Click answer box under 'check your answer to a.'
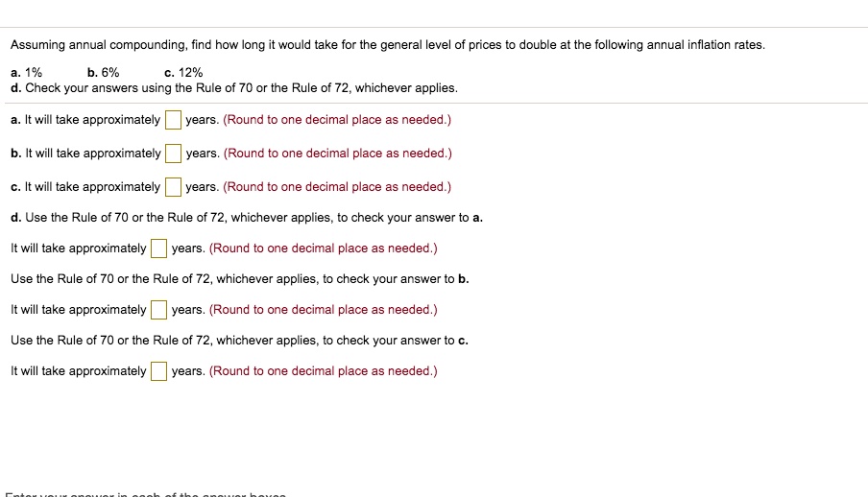The image size is (868, 497). [158, 248]
